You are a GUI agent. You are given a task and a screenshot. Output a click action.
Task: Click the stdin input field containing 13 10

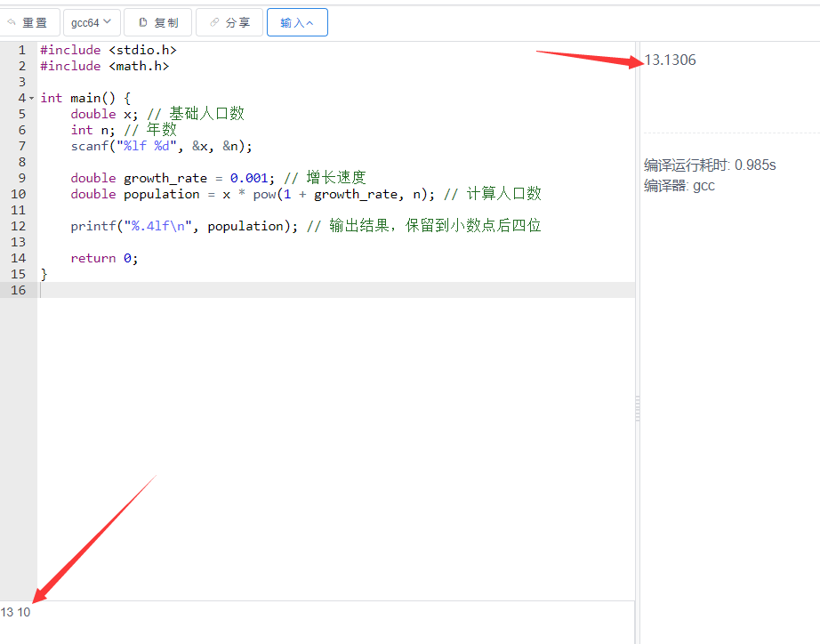pyautogui.click(x=317, y=622)
